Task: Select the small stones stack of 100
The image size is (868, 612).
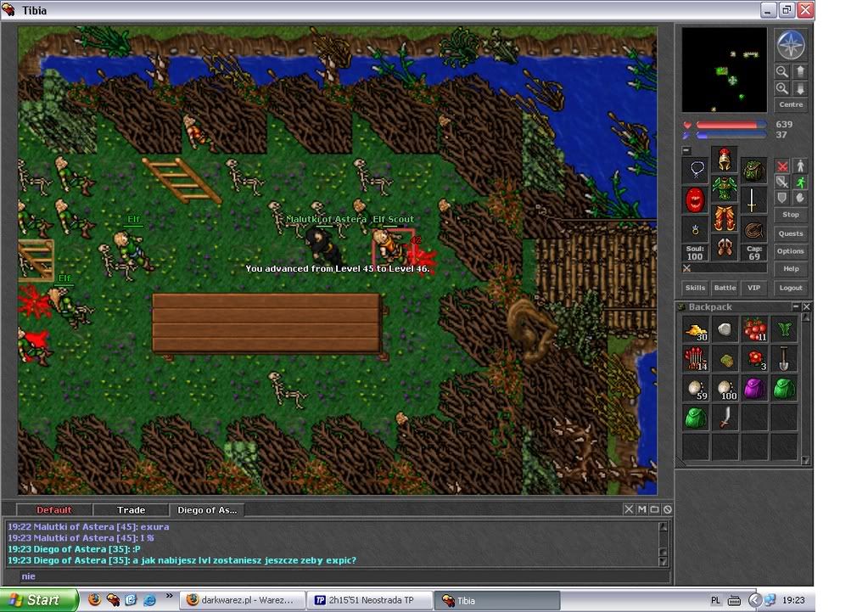Action: tap(725, 389)
